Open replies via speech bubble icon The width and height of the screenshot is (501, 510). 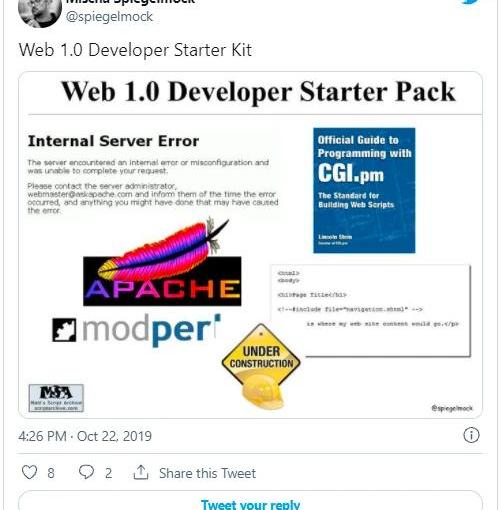point(86,472)
